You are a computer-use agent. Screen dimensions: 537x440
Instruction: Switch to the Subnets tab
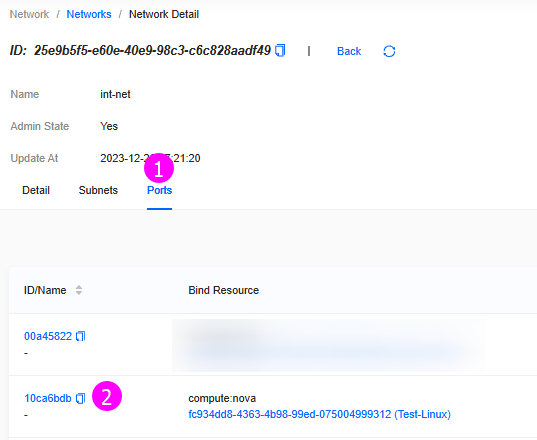pyautogui.click(x=98, y=190)
